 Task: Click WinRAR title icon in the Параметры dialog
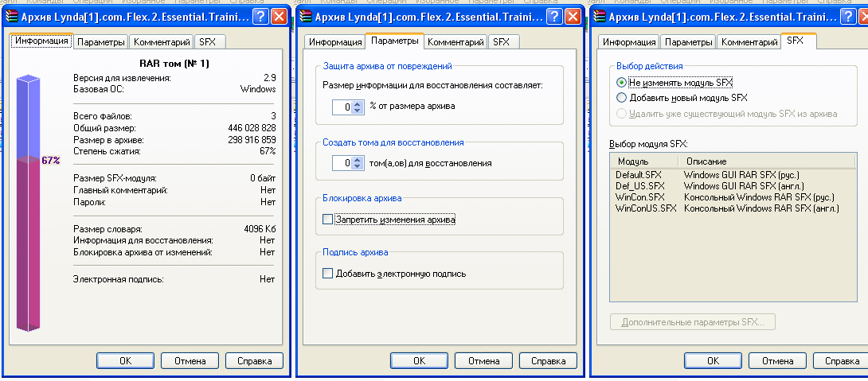pos(305,17)
